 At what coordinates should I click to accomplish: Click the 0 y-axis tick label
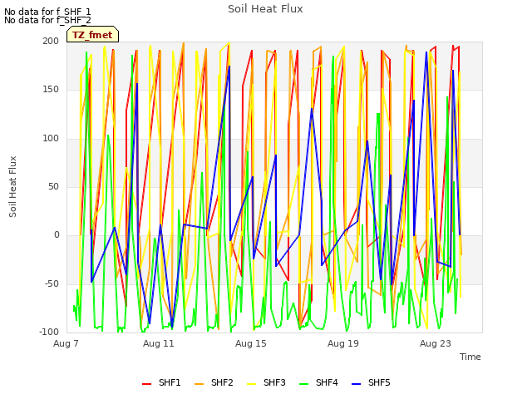point(57,234)
